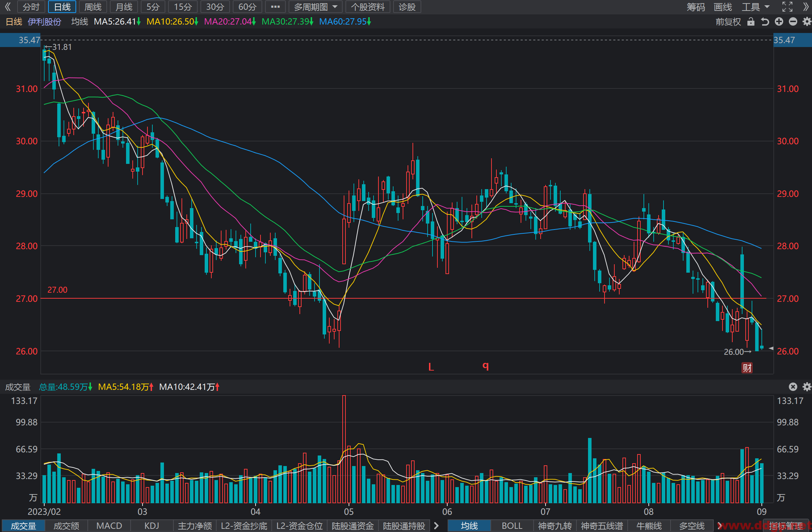The height and width of the screenshot is (532, 812).
Task: Click the 27.00 horizontal line label
Action: [57, 290]
